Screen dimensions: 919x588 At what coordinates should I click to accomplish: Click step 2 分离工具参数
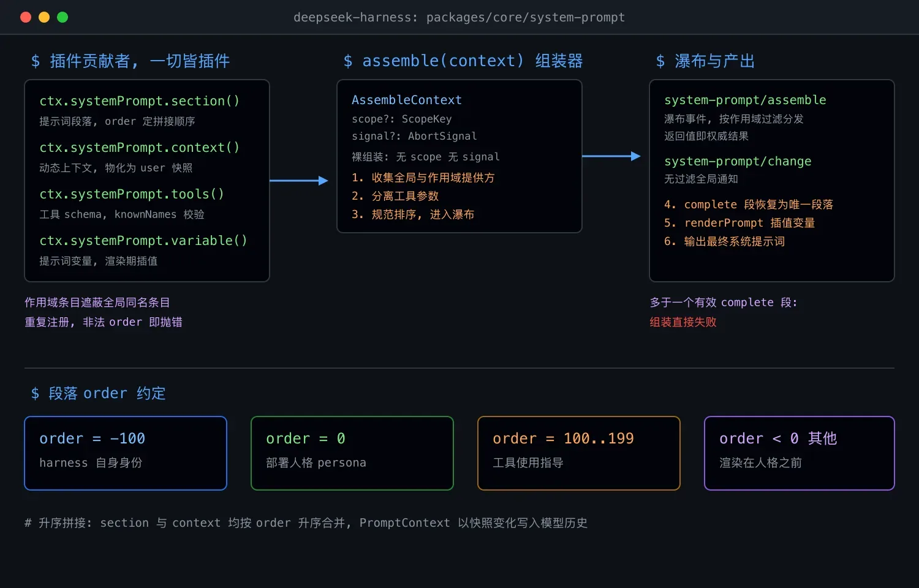tap(395, 196)
